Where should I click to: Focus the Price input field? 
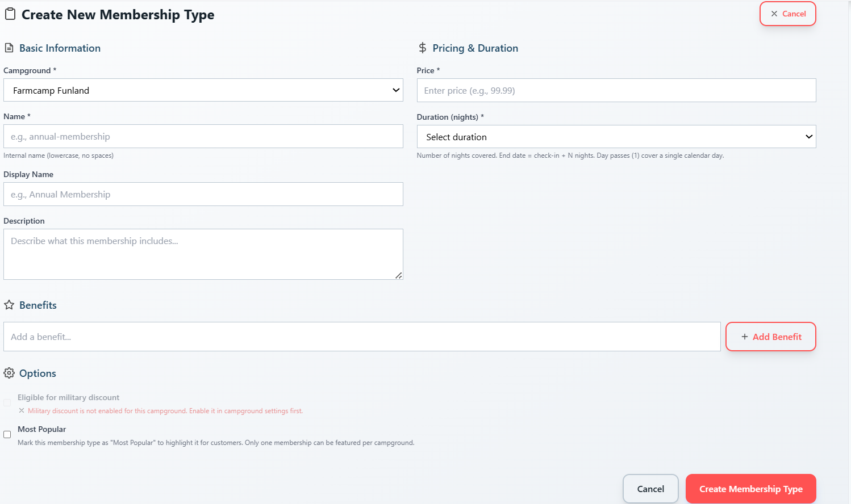coord(616,90)
